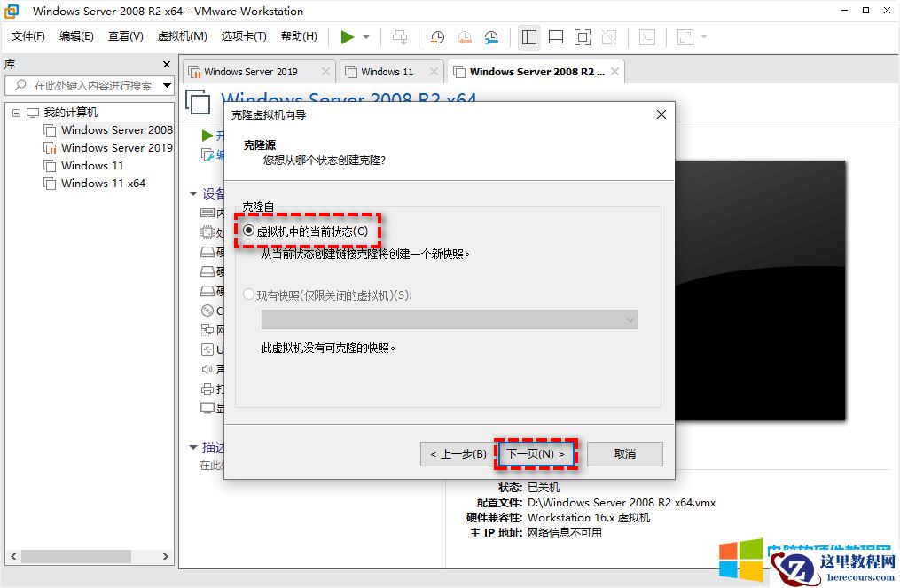Close the Windows Server 2008 R2 tab
This screenshot has width=900, height=588.
(614, 71)
